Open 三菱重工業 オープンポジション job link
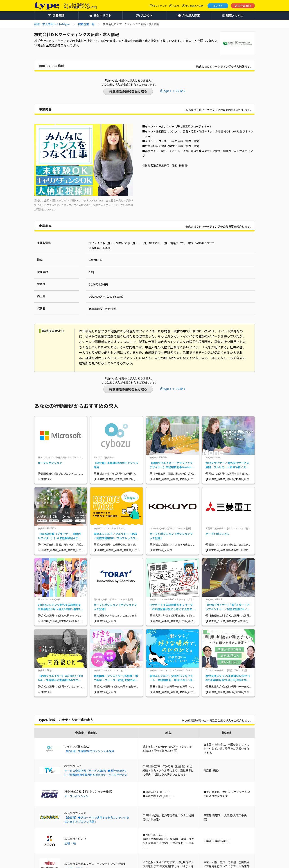Viewport: 289px width, 868px height. coord(217,534)
